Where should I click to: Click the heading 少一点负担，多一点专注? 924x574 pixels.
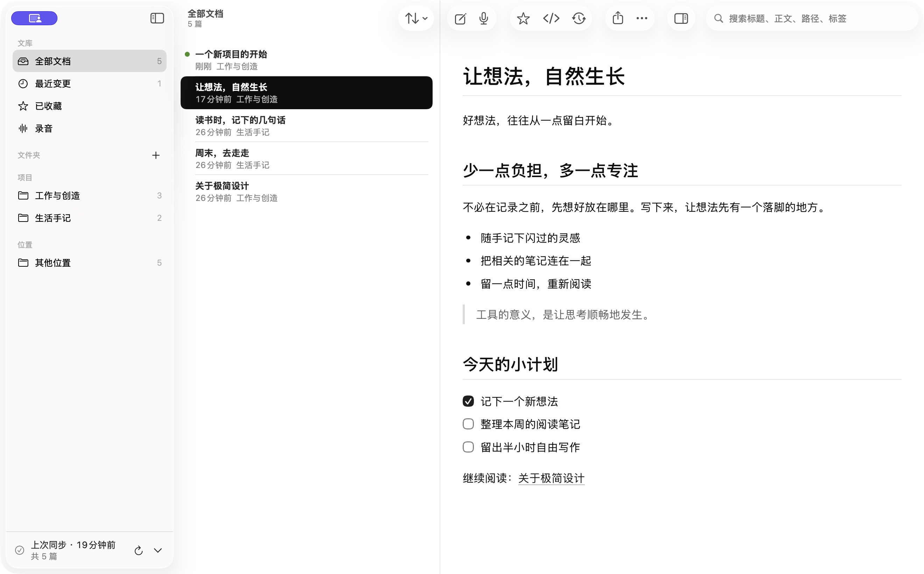point(551,170)
